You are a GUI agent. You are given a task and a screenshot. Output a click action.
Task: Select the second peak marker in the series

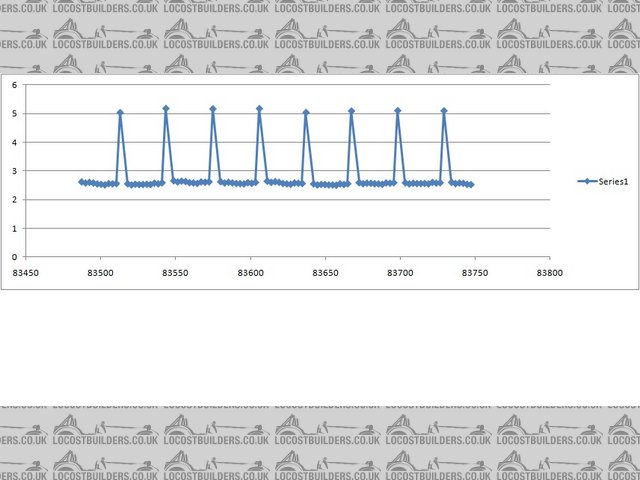(166, 108)
